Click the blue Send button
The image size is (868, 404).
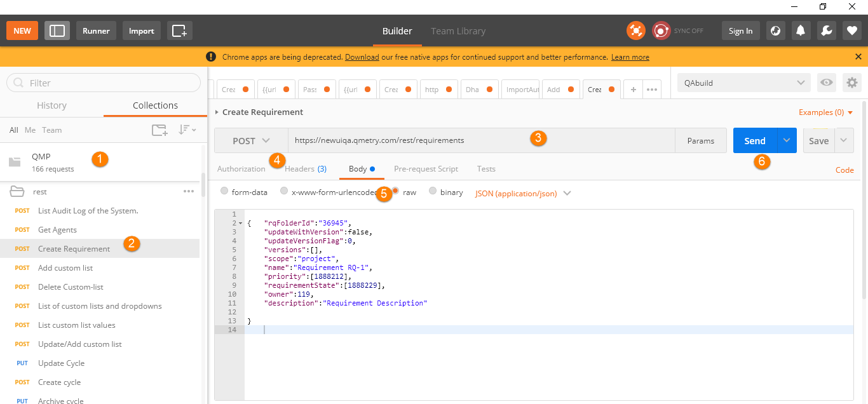point(754,141)
